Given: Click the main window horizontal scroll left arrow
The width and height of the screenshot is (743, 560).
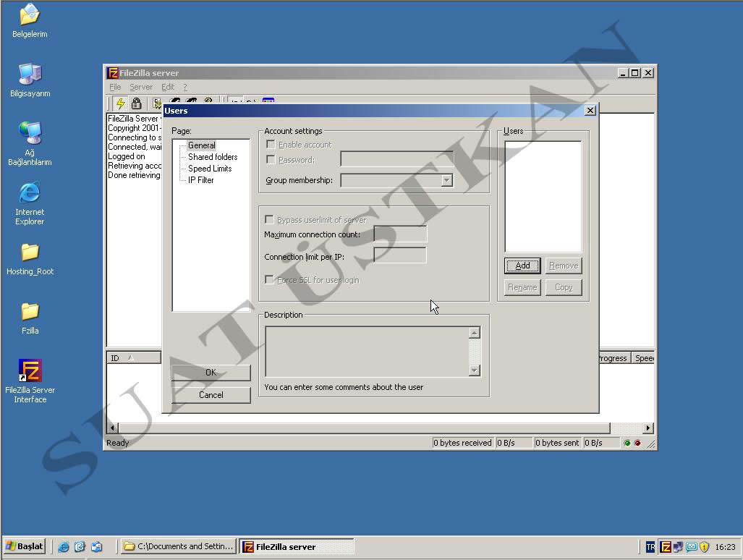Looking at the screenshot, I should click(112, 428).
